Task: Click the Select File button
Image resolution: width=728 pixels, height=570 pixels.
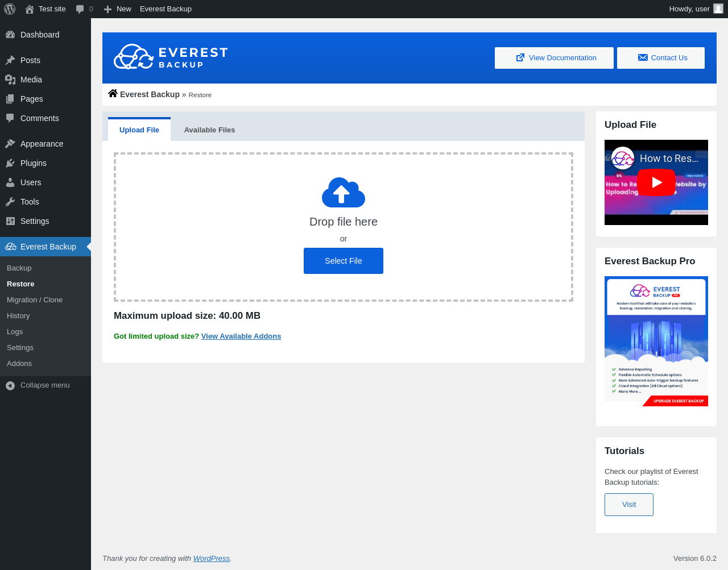Action: pos(344,261)
